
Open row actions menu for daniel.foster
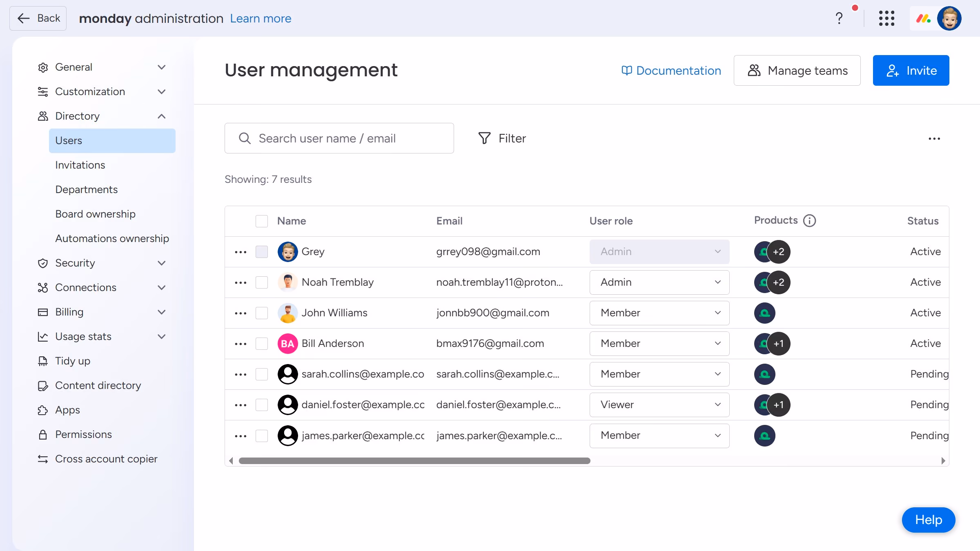click(241, 405)
